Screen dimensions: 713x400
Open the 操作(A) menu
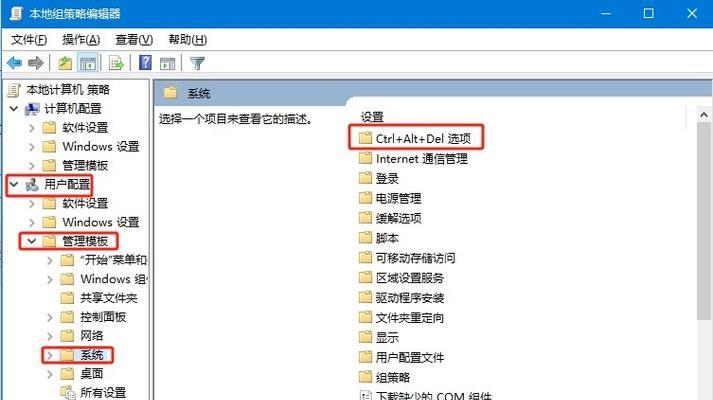pos(81,40)
